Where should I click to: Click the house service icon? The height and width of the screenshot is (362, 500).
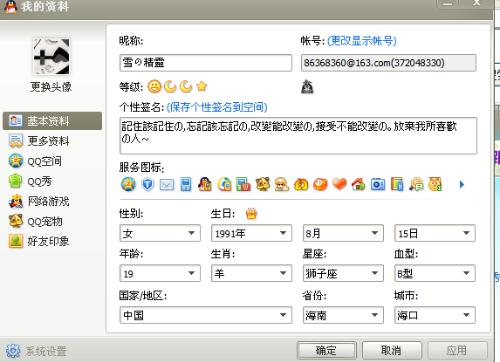tap(358, 184)
